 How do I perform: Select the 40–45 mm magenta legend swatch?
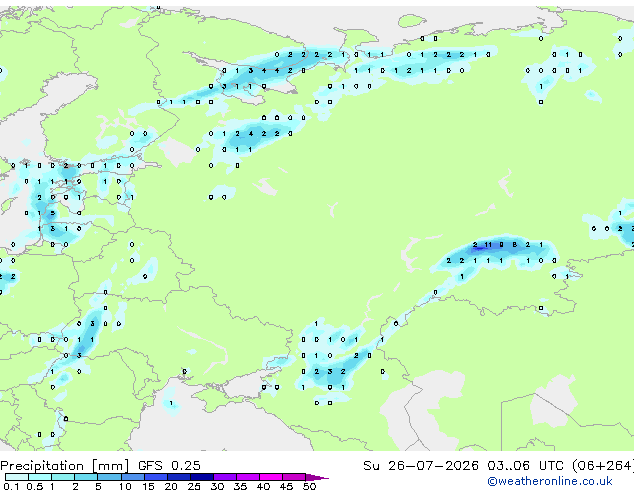[x=271, y=477]
